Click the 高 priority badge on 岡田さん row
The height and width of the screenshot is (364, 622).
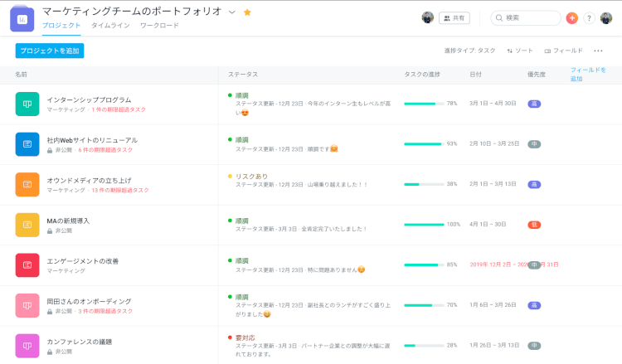coord(534,305)
